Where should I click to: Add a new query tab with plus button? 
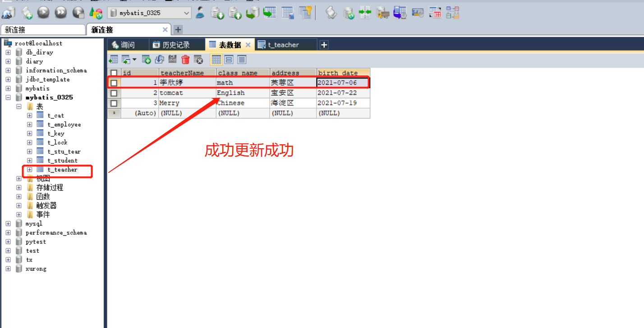pos(324,45)
